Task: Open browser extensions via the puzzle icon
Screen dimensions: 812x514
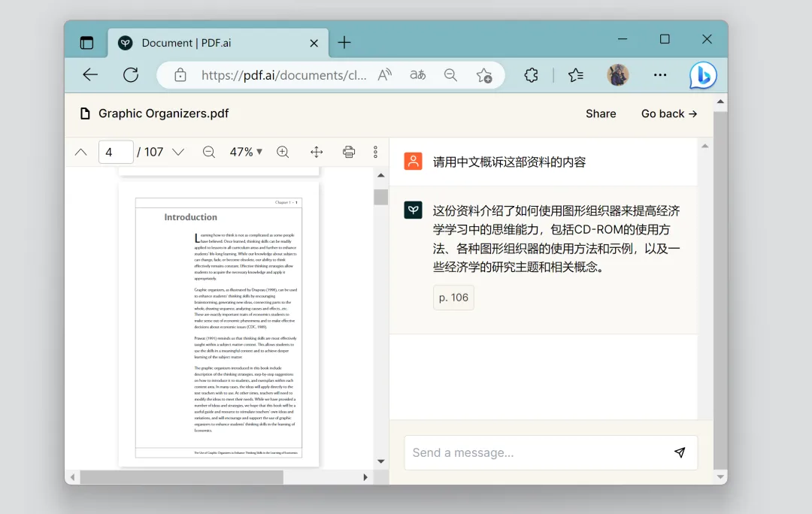Action: (531, 74)
